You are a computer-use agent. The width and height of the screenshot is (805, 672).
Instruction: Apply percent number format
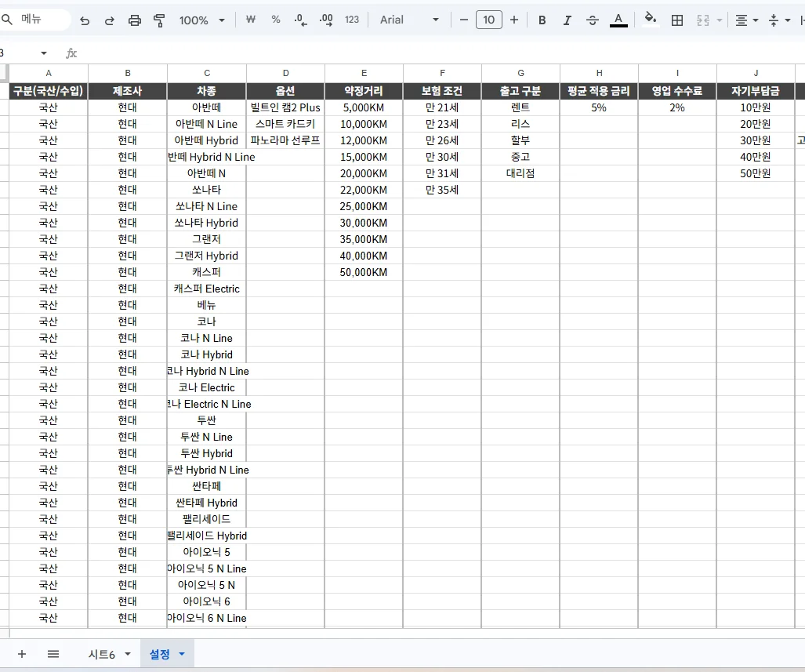tap(276, 20)
